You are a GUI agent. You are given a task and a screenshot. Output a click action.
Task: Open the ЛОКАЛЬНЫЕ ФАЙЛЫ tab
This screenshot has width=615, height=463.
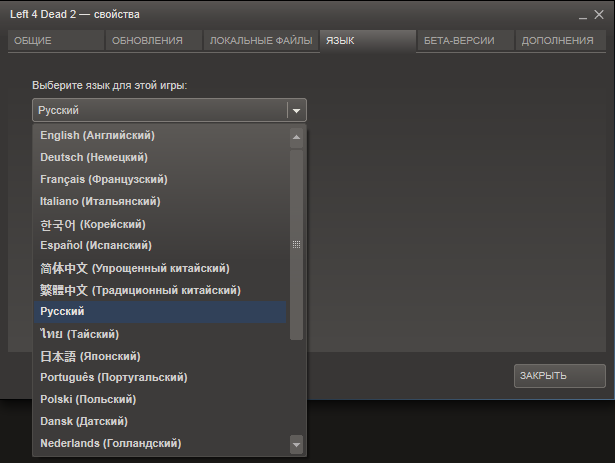[260, 41]
